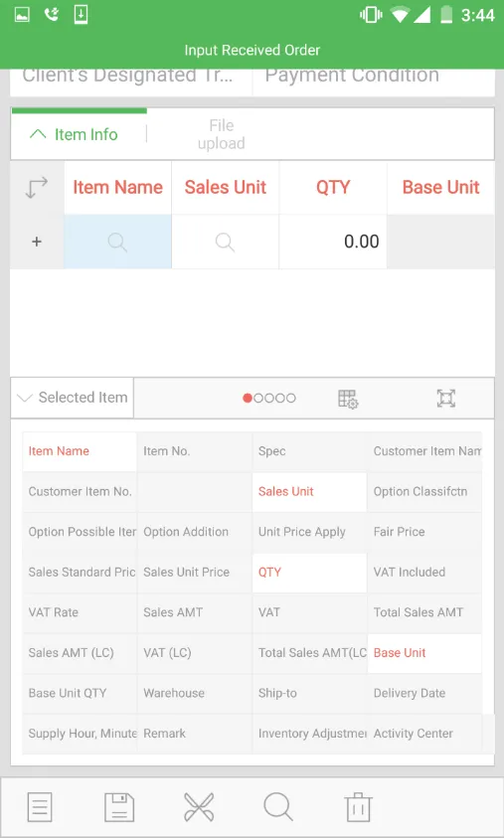Screen dimensions: 504x838
Task: Tap the Sales Unit column header
Action: [x=225, y=188]
